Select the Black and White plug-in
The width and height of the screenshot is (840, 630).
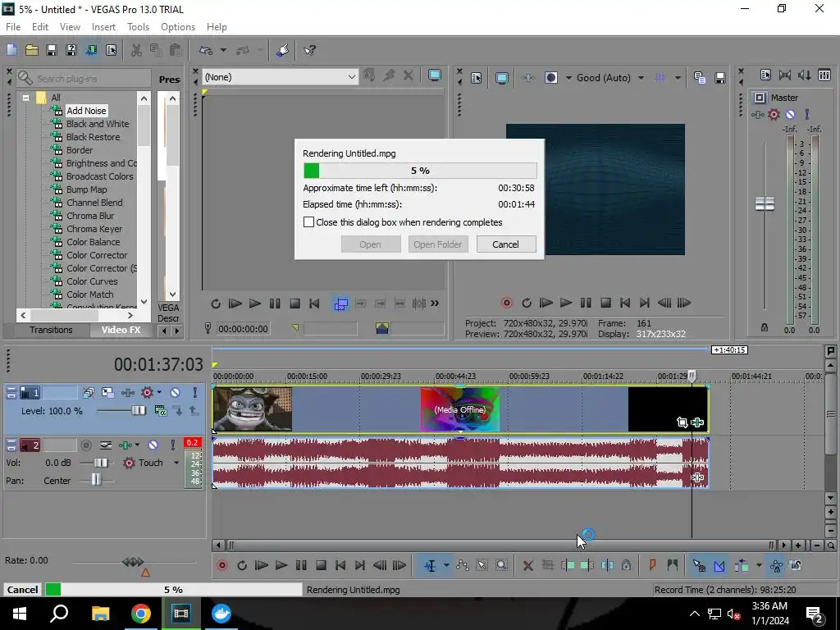98,125
